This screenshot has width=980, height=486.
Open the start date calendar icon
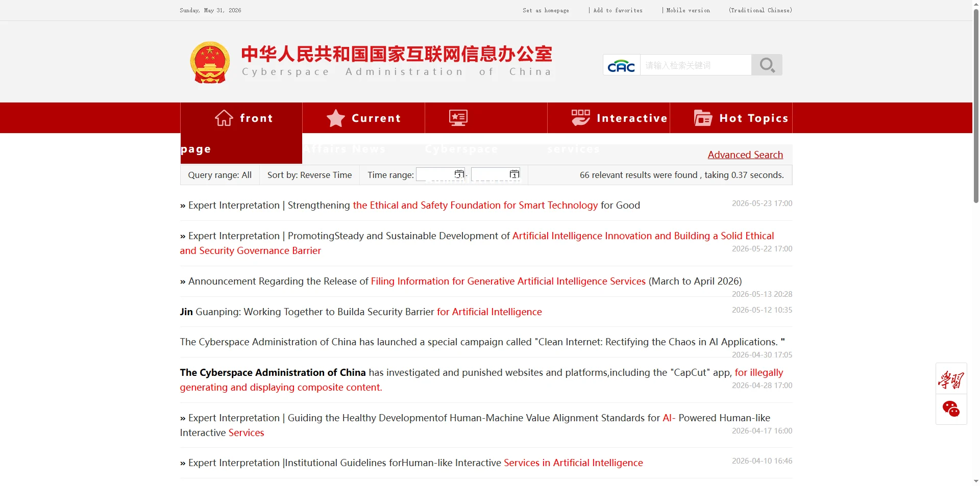(x=459, y=174)
